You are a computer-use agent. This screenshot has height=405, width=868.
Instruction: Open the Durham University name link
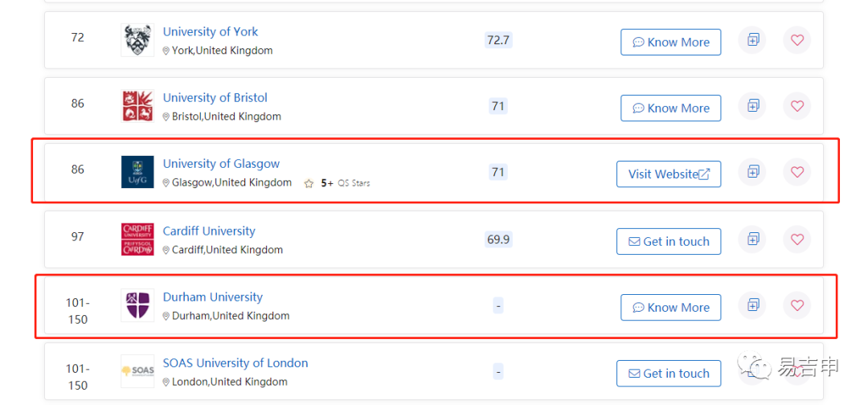pos(212,297)
